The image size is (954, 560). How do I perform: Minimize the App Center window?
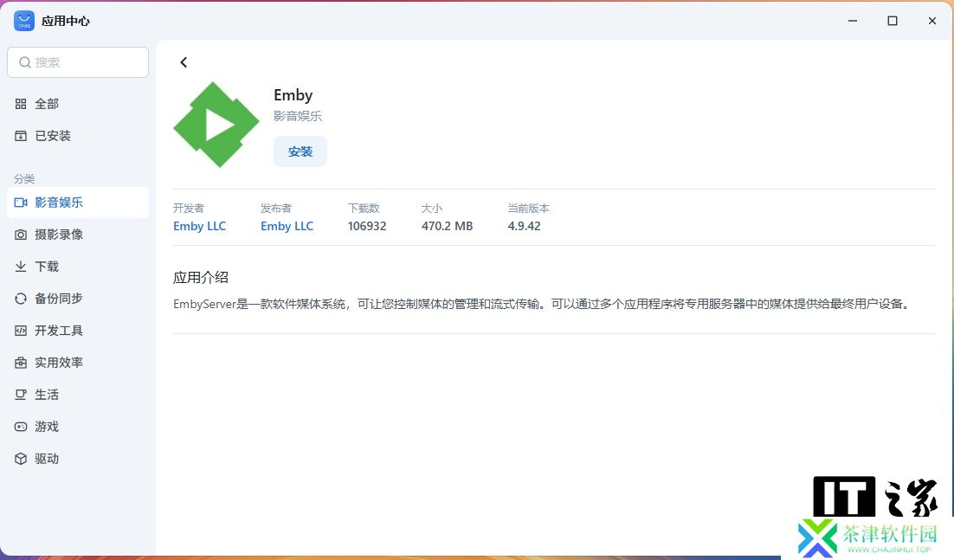pyautogui.click(x=853, y=21)
